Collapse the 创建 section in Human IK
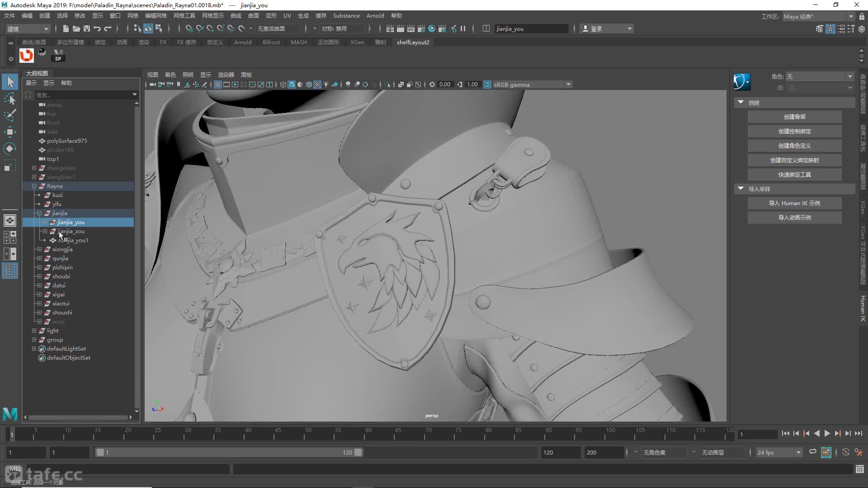This screenshot has width=868, height=488. coord(741,103)
